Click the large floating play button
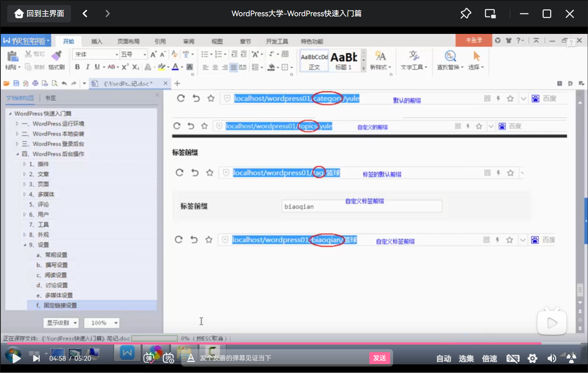This screenshot has height=373, width=588. [552, 323]
